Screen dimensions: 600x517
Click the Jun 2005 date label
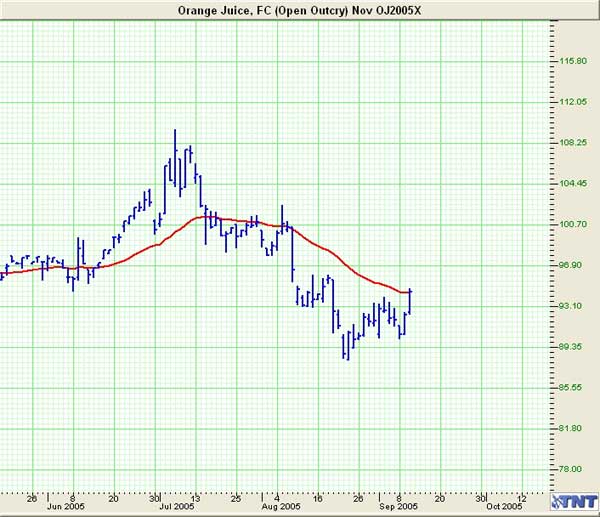click(x=65, y=506)
